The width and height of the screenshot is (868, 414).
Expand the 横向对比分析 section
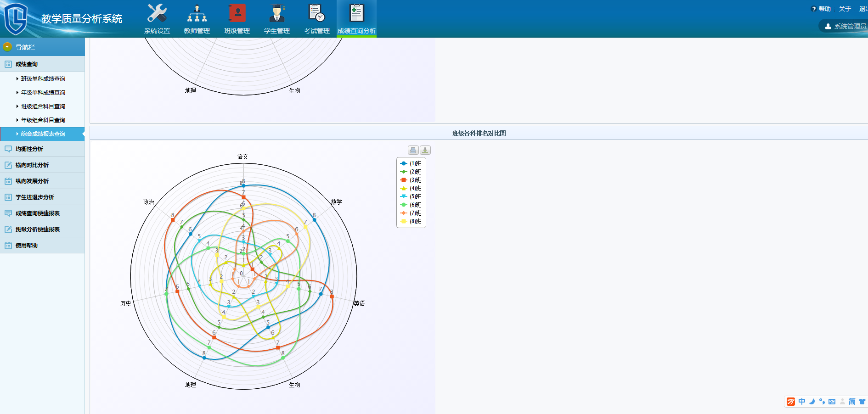pyautogui.click(x=42, y=165)
